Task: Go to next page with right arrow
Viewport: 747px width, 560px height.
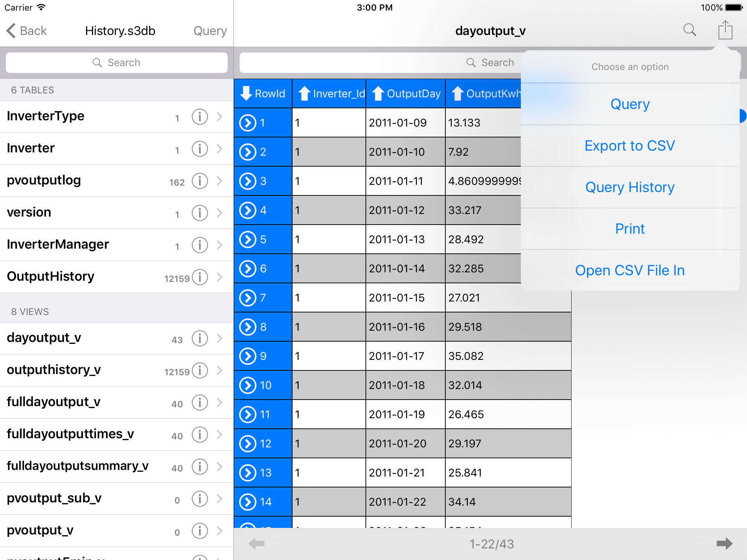Action: coord(724,544)
